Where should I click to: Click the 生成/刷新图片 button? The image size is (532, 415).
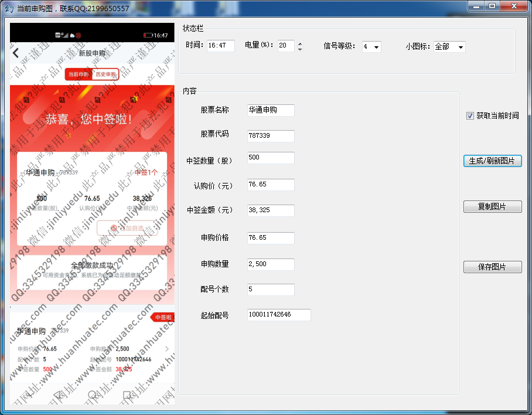point(492,161)
